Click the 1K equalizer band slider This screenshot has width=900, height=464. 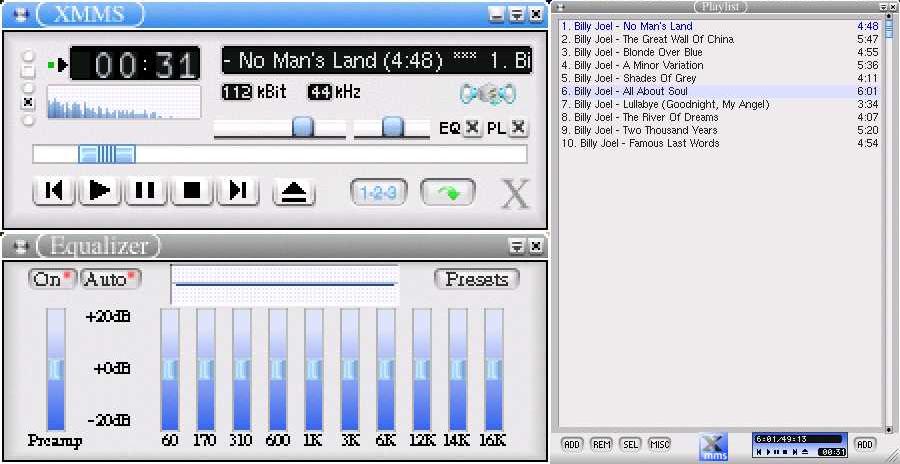coord(313,369)
